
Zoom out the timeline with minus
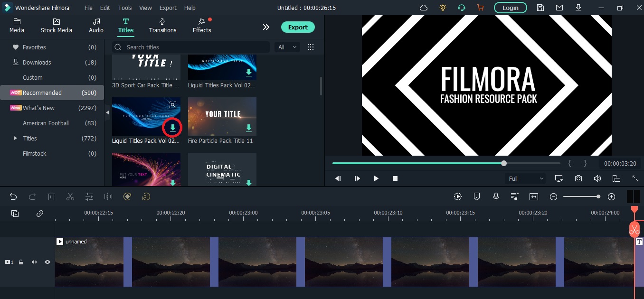pos(553,196)
